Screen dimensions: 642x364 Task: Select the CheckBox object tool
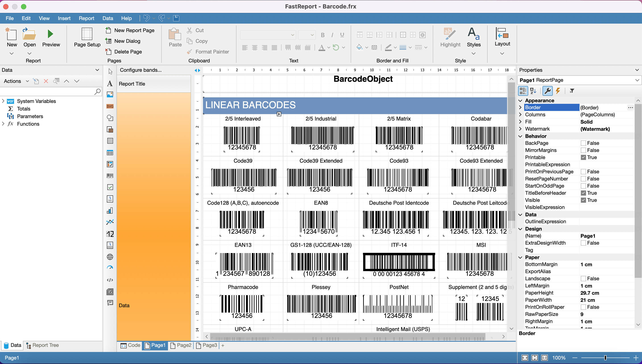click(x=110, y=187)
